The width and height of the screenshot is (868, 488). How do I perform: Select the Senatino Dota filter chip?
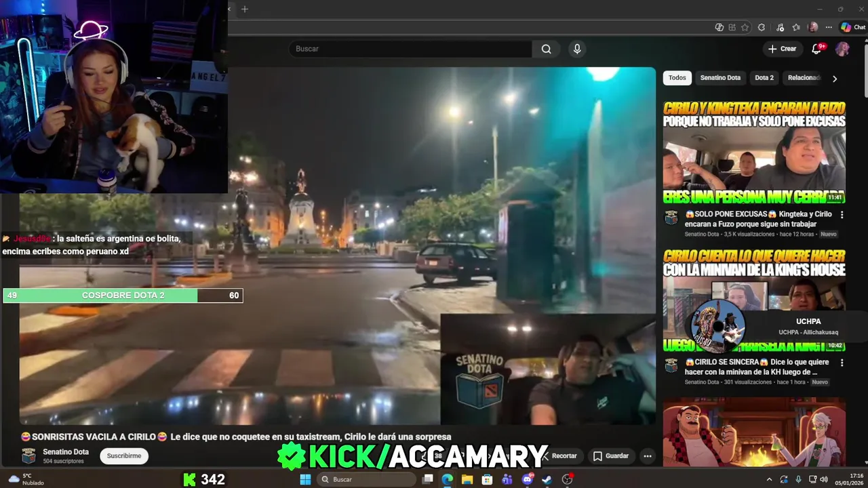(720, 78)
